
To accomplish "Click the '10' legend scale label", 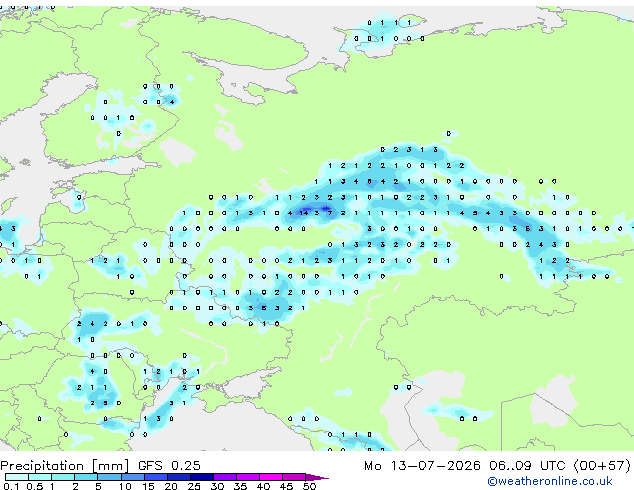I will 125,486.
